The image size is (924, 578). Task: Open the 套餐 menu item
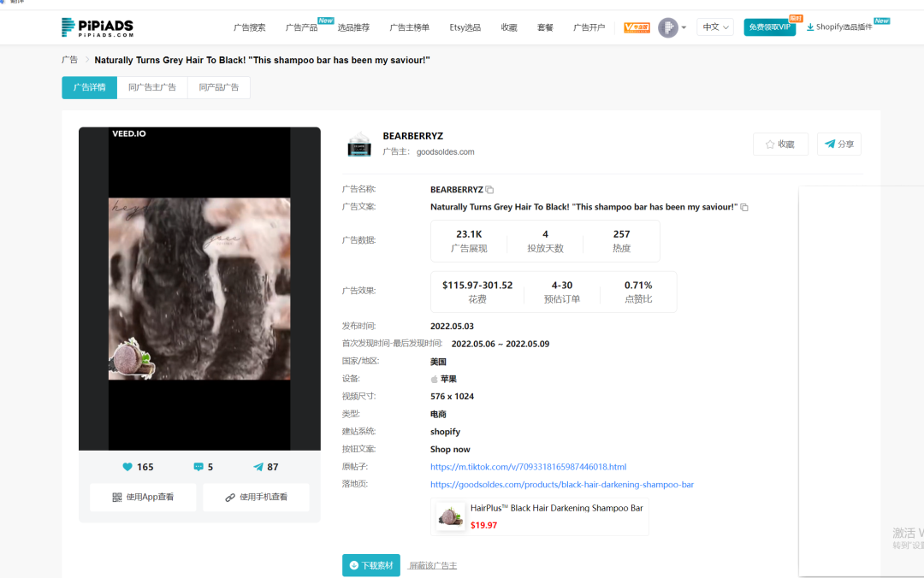click(x=545, y=27)
